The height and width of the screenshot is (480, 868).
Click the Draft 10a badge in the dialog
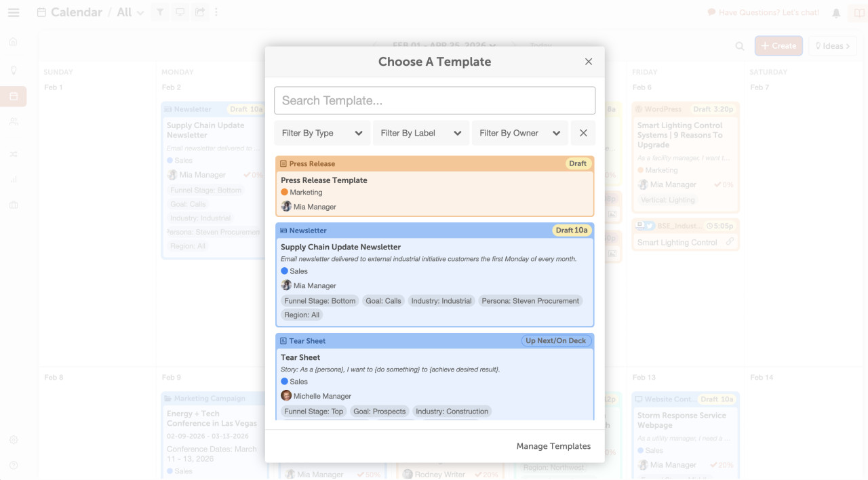tap(572, 230)
